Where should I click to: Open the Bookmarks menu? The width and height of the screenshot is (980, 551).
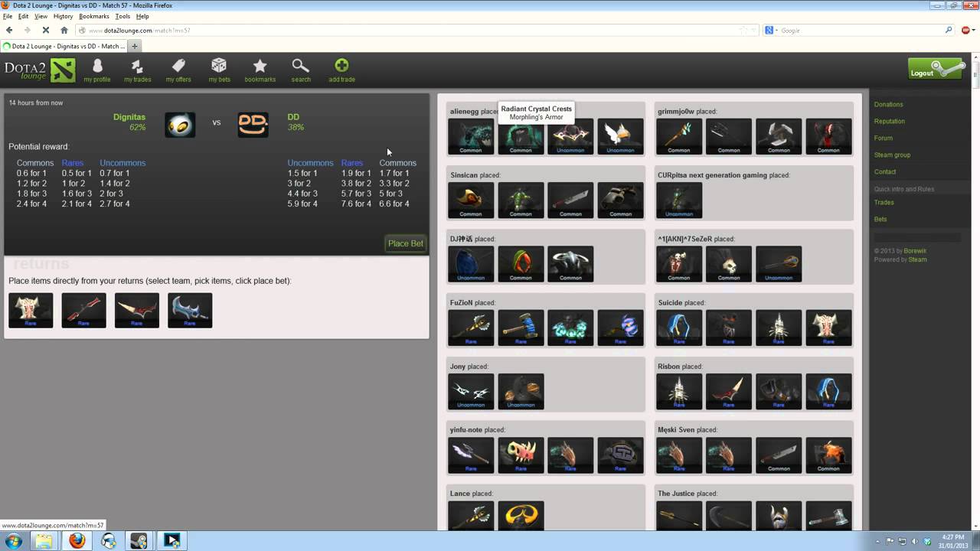(x=94, y=16)
